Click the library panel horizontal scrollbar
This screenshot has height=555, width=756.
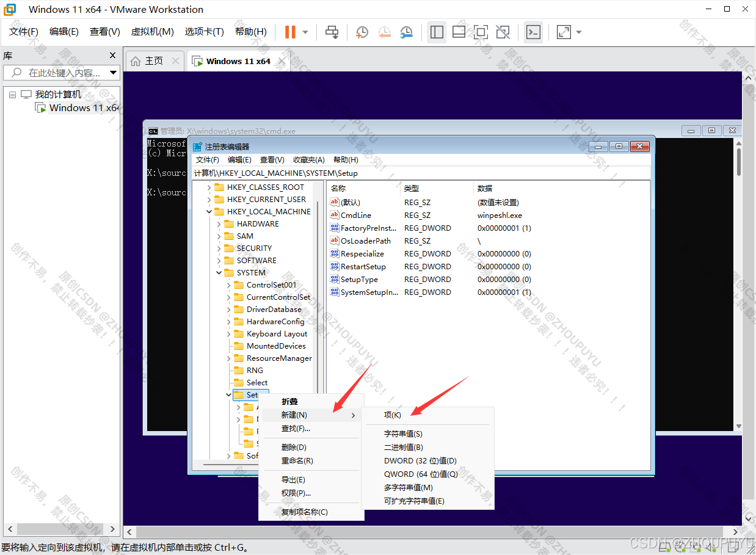click(x=61, y=529)
